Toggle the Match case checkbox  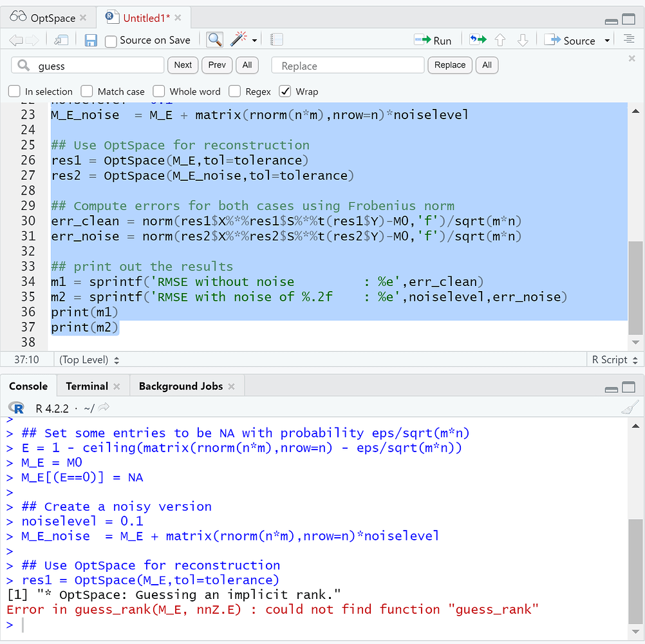pyautogui.click(x=87, y=91)
